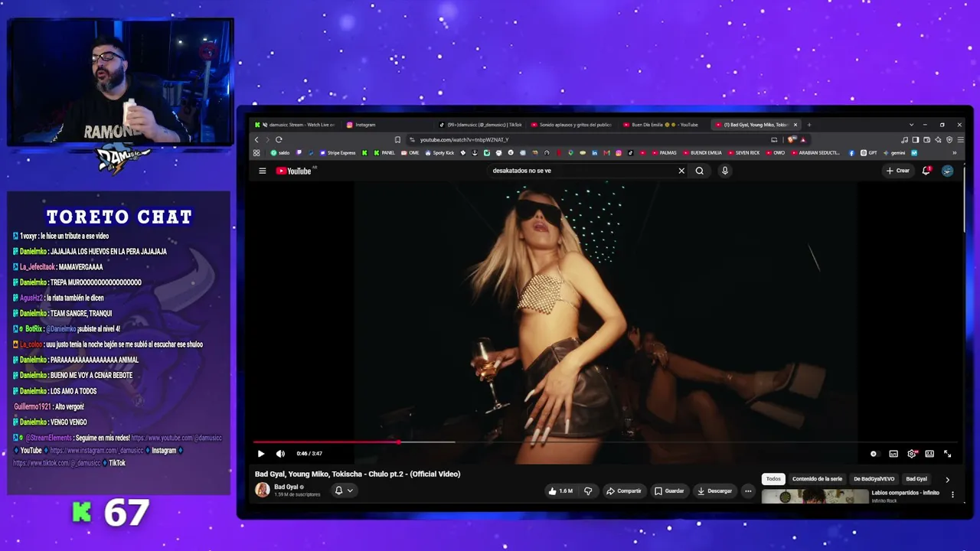Viewport: 980px width, 551px height.
Task: Open the Spoty Kick bookmark
Action: point(439,153)
